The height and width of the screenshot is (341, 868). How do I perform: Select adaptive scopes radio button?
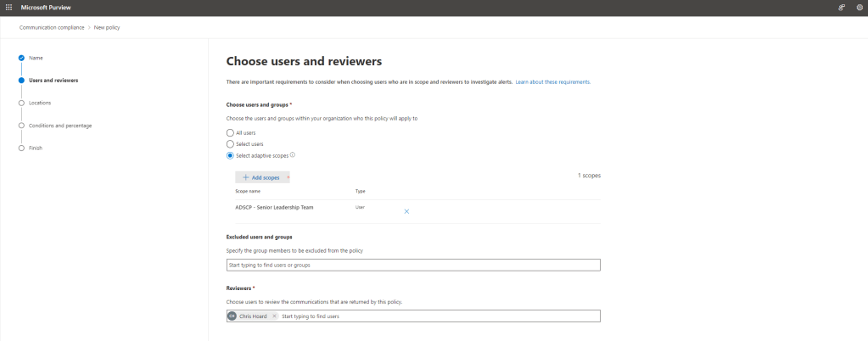pos(230,156)
